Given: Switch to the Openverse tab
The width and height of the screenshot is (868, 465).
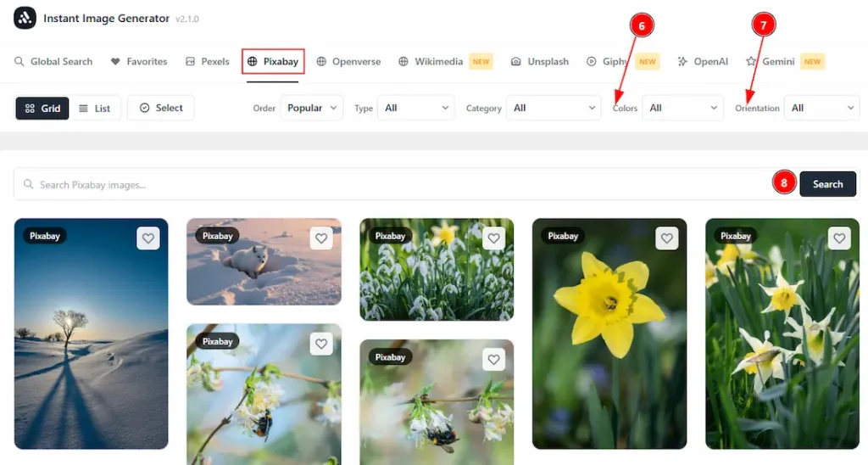Looking at the screenshot, I should pos(348,62).
